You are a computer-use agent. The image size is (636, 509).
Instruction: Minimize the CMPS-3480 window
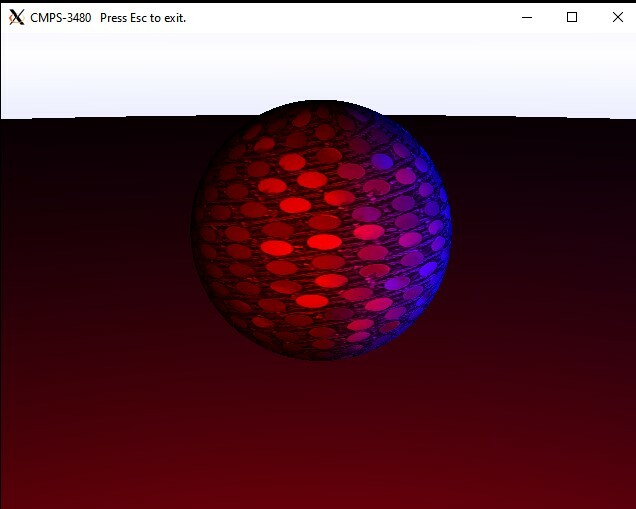(526, 17)
